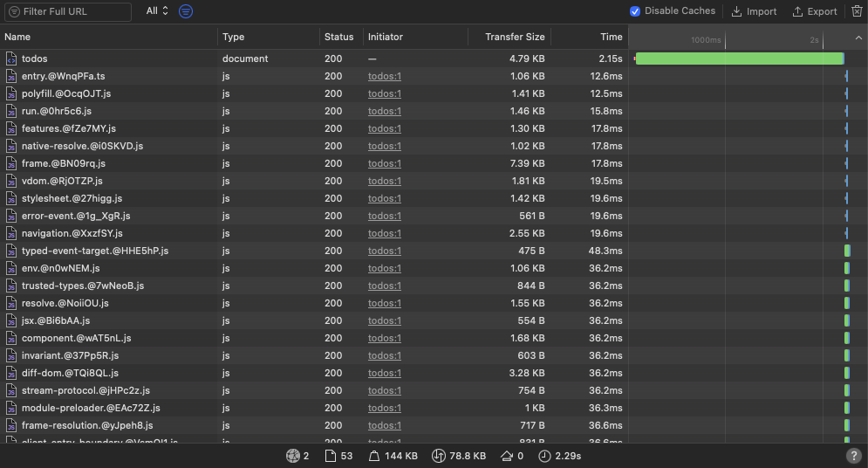Click the js icon for stream-protocol.@jHPc2z.js
The height and width of the screenshot is (468, 868).
[11, 390]
